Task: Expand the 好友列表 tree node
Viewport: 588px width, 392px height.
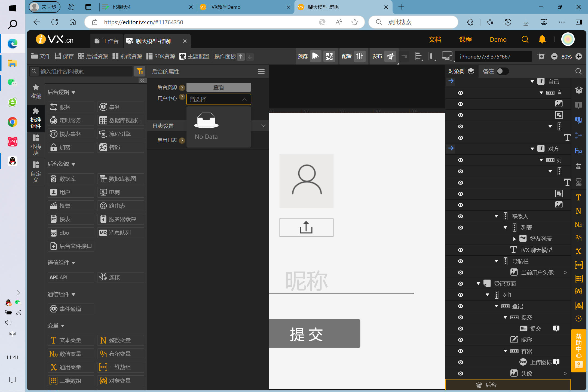Action: pyautogui.click(x=514, y=239)
